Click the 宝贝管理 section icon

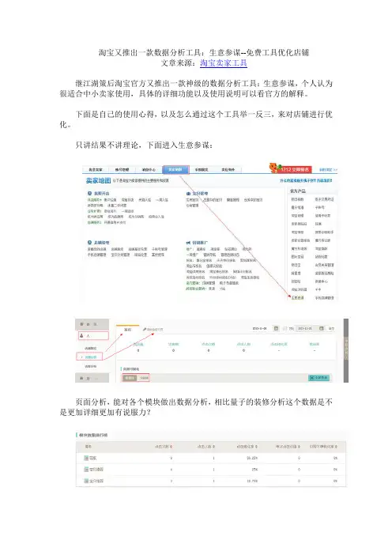tap(189, 194)
